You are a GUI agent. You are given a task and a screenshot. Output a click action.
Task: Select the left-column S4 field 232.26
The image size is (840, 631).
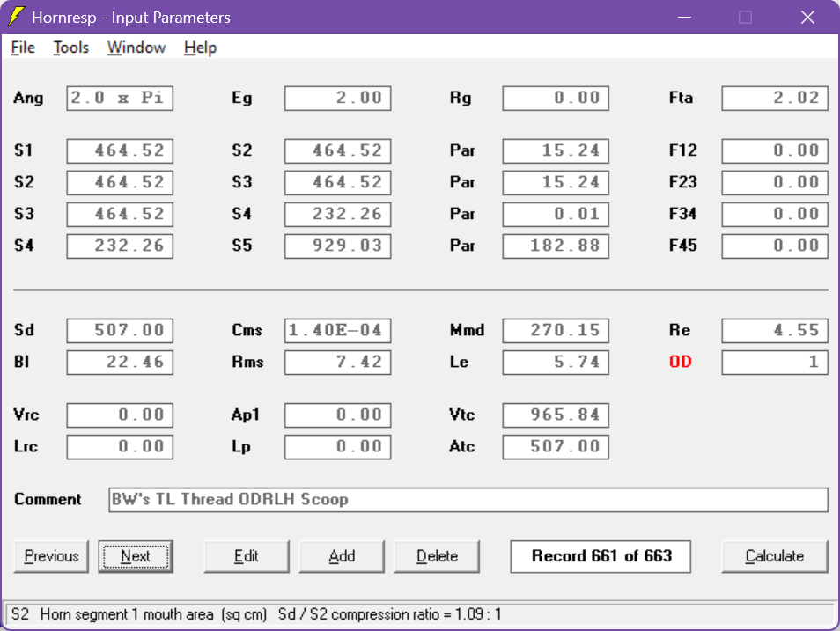[120, 246]
